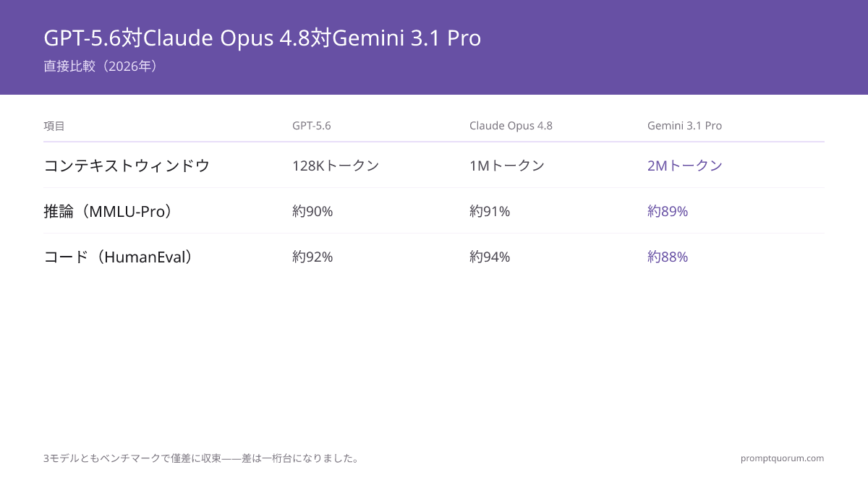Click the コード（HumanEval）row label
Viewport: 868px width, 488px height.
(119, 257)
